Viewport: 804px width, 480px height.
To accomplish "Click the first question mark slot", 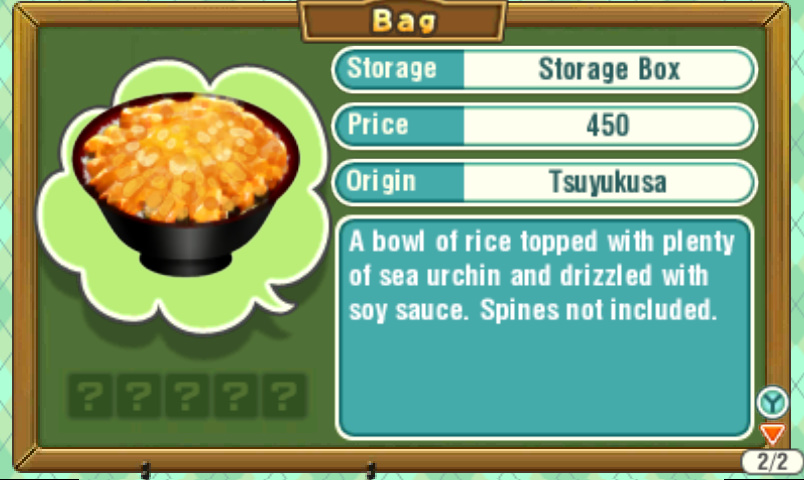I will pos(90,395).
